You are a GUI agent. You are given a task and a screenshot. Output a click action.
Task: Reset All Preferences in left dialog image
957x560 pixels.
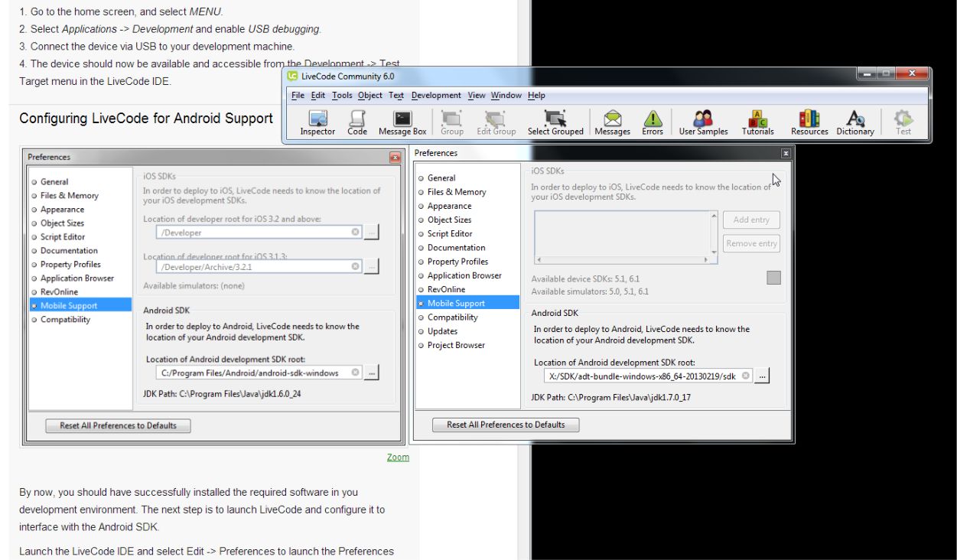(118, 425)
